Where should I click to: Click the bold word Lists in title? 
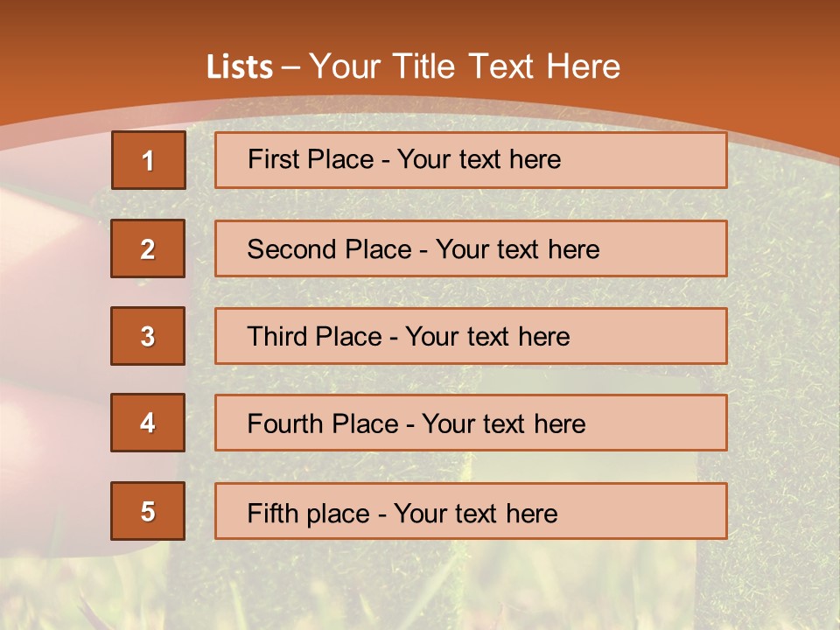(x=240, y=67)
